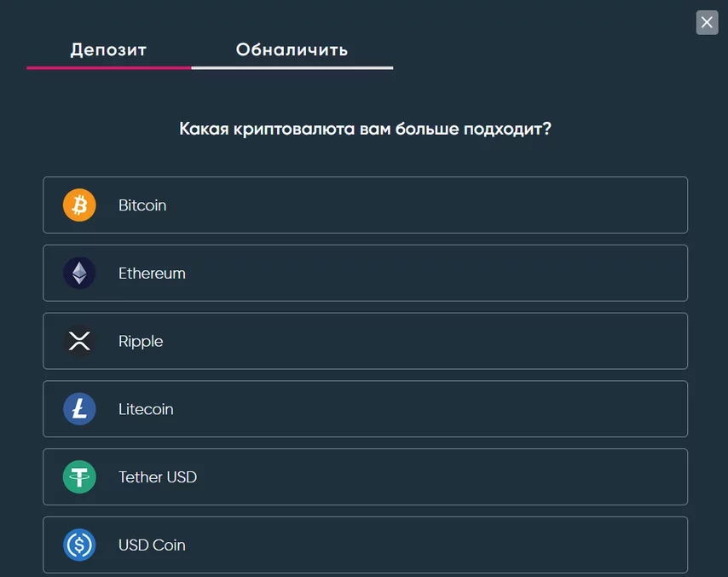This screenshot has width=728, height=577.
Task: Click the 'Ethereum' text label
Action: [x=152, y=274]
